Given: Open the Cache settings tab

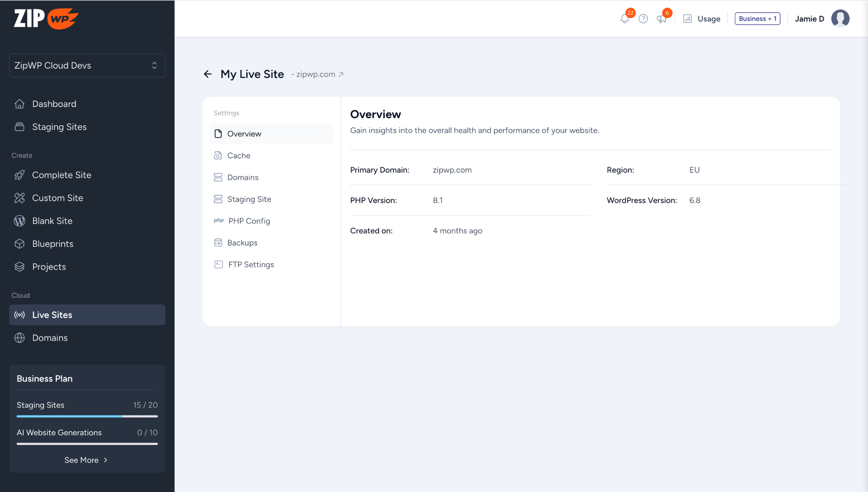Looking at the screenshot, I should (239, 156).
